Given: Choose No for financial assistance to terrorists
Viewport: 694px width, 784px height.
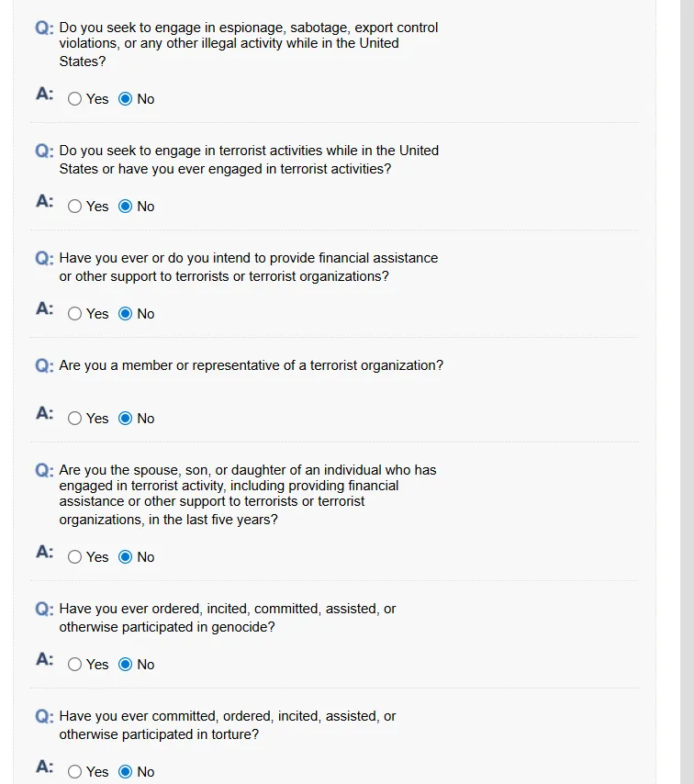Looking at the screenshot, I should click(x=126, y=314).
